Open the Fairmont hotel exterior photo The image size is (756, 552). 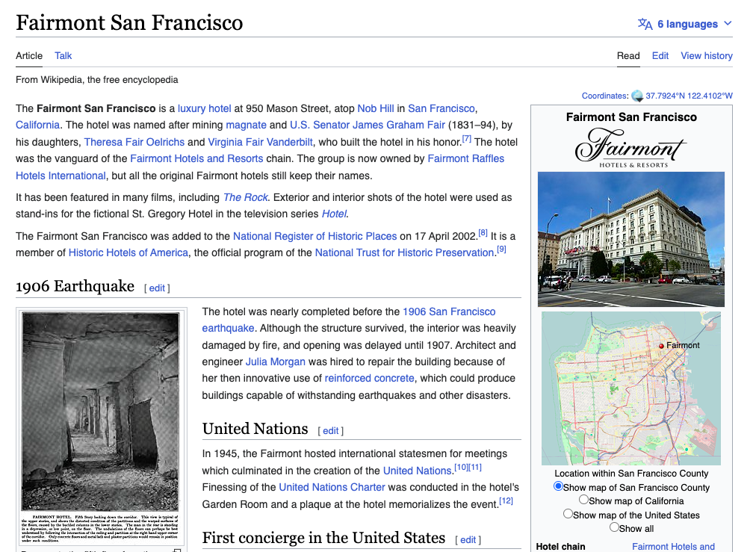[x=631, y=239]
